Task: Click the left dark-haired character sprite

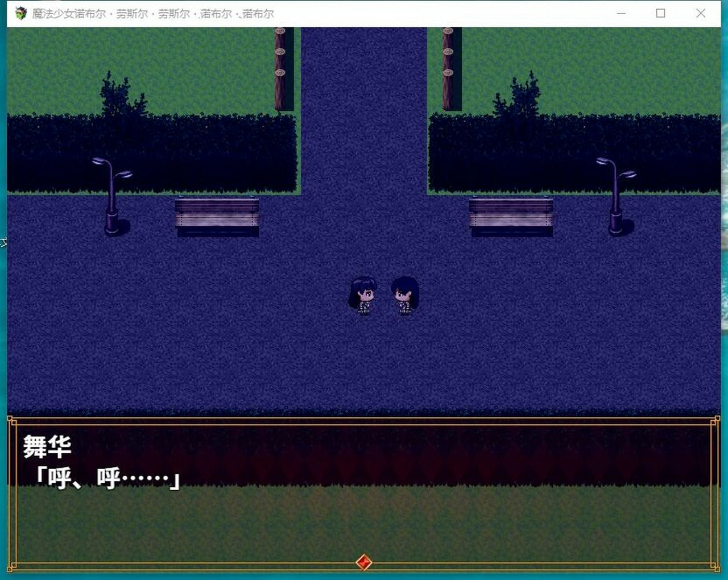Action: tap(363, 295)
